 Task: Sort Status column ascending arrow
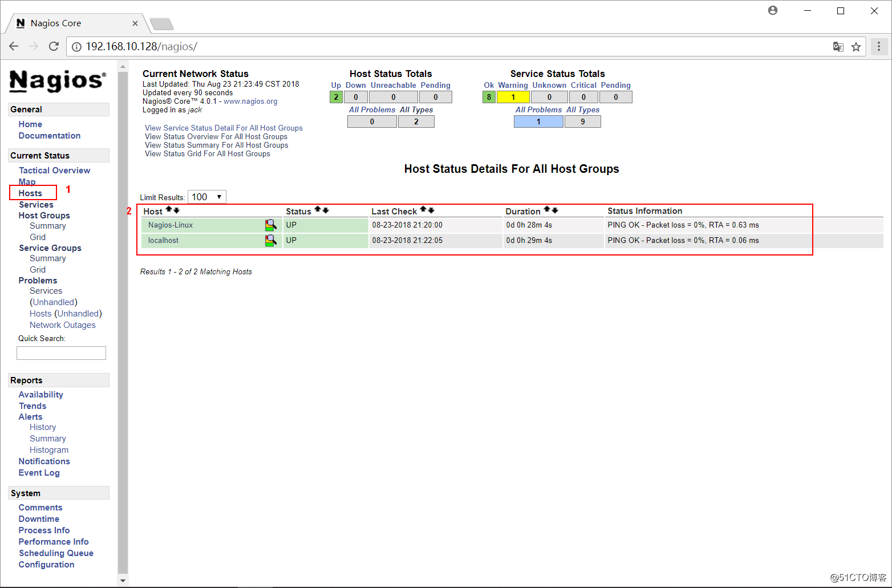coord(318,210)
